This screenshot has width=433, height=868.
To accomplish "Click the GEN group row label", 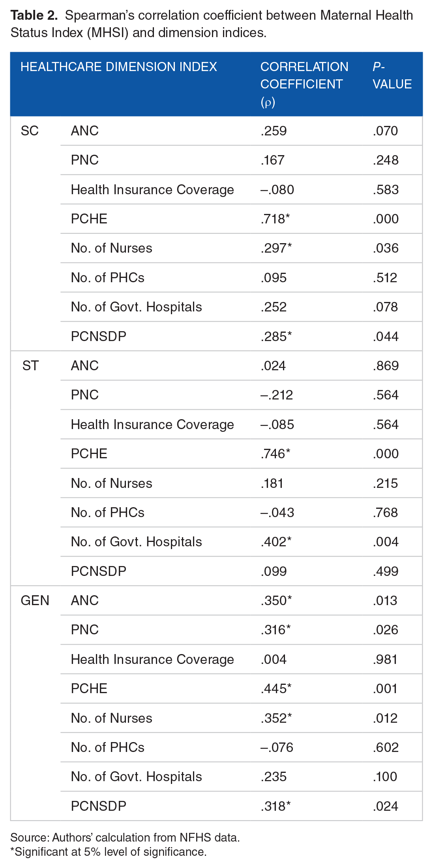I will pyautogui.click(x=35, y=601).
